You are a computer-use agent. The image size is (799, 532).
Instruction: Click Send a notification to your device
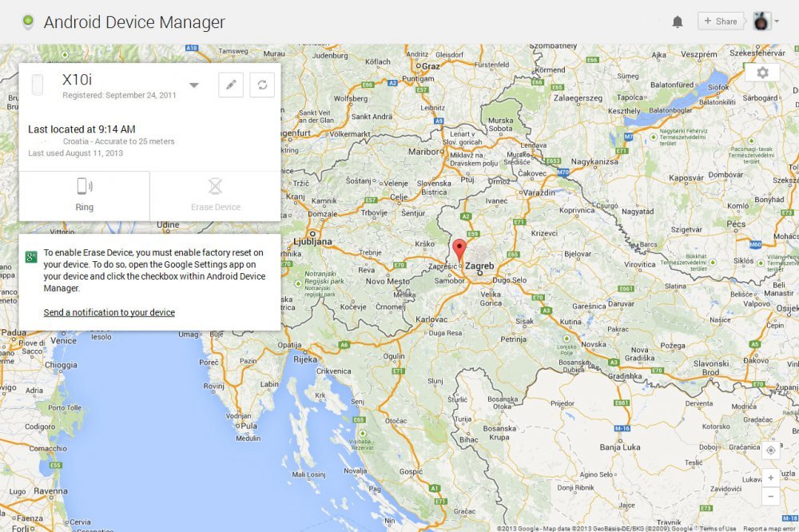pos(109,312)
